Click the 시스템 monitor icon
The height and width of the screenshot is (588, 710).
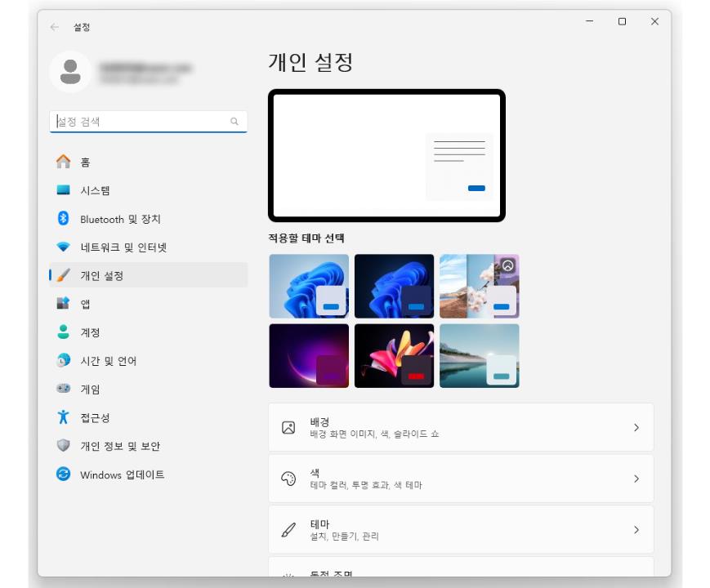pyautogui.click(x=64, y=189)
